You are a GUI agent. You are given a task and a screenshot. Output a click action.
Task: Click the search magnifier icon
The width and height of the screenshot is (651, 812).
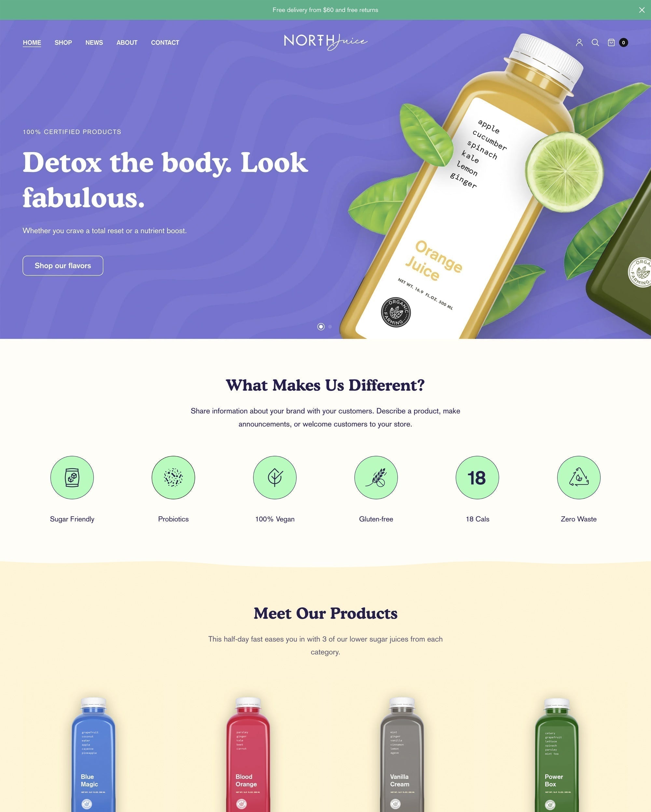[x=595, y=43]
